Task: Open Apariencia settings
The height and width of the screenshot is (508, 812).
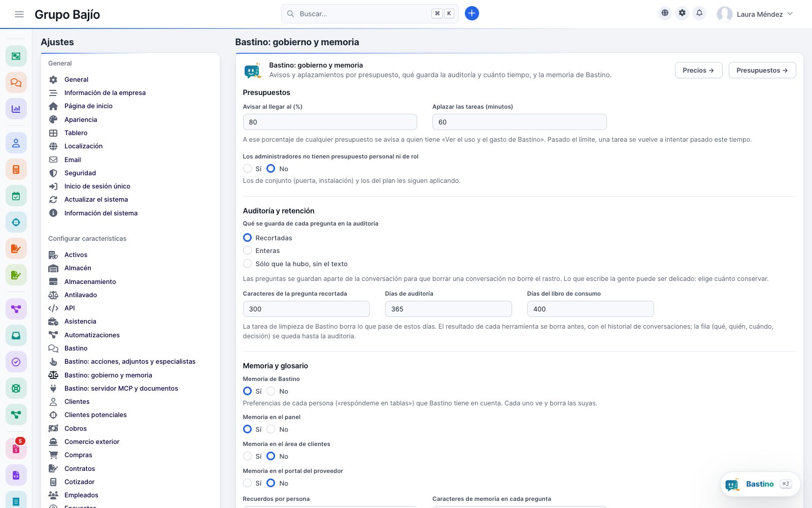Action: tap(81, 119)
